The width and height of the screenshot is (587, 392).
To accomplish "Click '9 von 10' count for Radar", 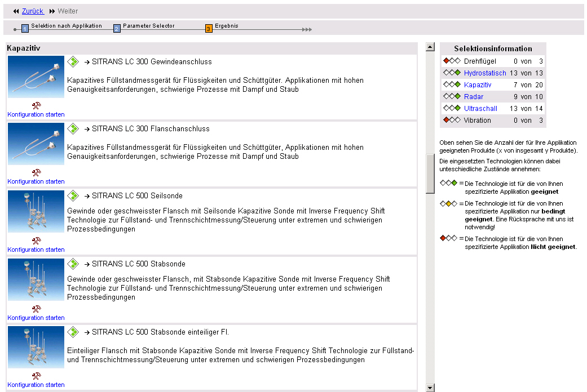I will (x=528, y=96).
